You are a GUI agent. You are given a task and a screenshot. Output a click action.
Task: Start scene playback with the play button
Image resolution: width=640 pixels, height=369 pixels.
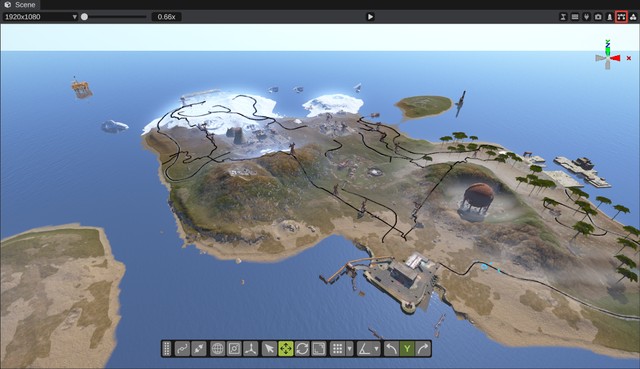(x=370, y=17)
